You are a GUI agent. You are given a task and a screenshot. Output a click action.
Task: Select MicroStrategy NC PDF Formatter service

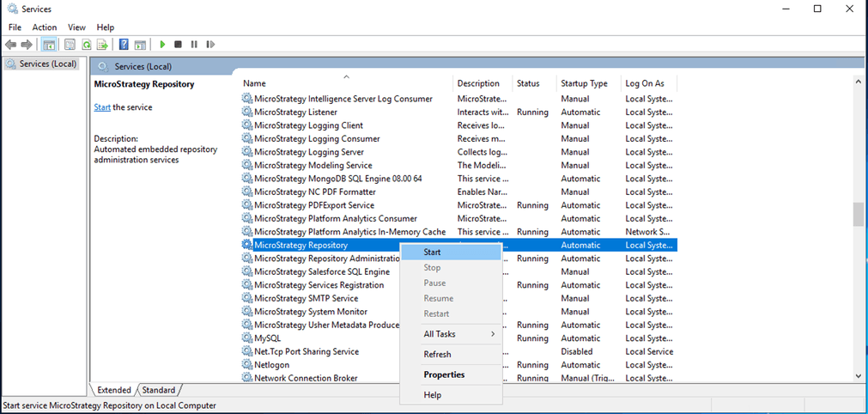(459, 192)
